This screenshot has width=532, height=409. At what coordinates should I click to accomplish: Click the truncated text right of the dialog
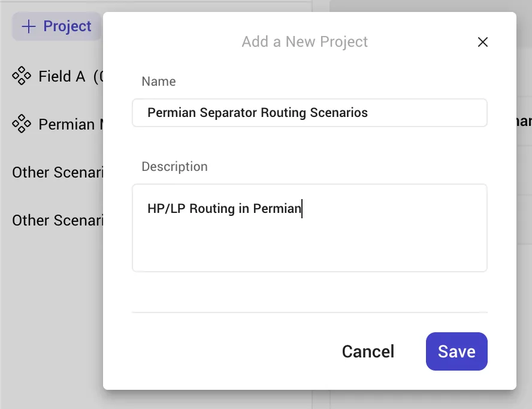[x=524, y=121]
